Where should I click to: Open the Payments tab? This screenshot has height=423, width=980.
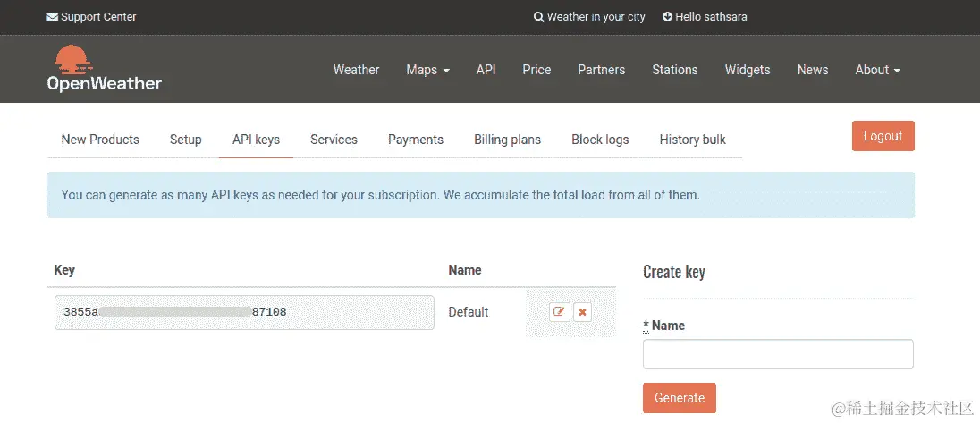pos(416,140)
